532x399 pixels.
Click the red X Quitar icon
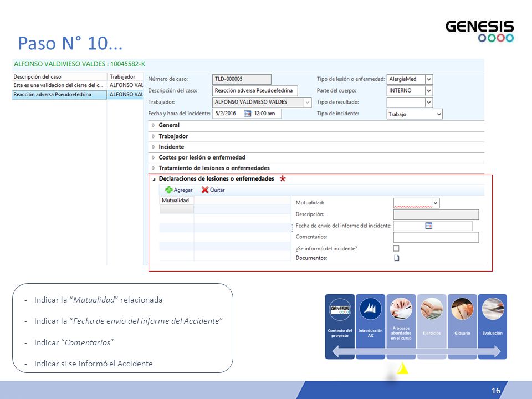[205, 190]
